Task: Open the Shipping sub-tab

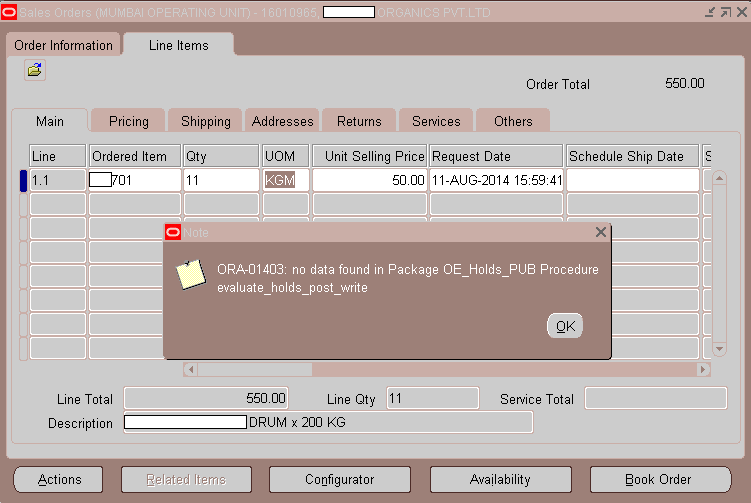Action: click(205, 121)
